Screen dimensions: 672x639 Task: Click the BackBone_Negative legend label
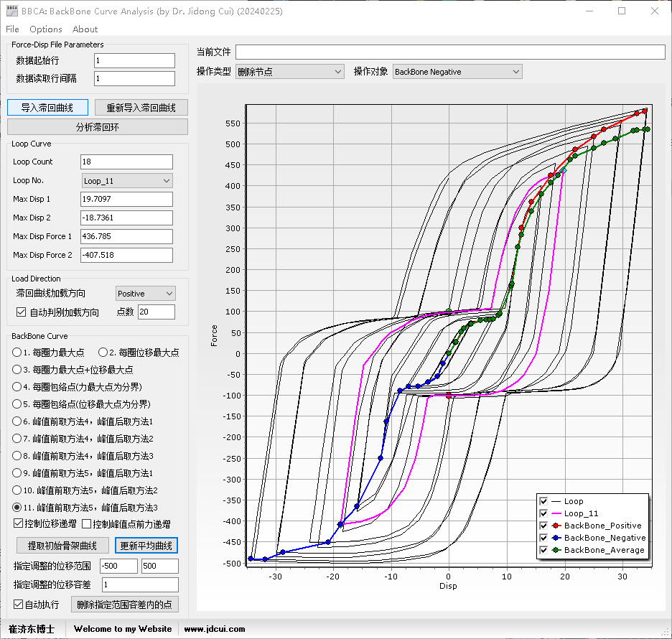click(605, 538)
